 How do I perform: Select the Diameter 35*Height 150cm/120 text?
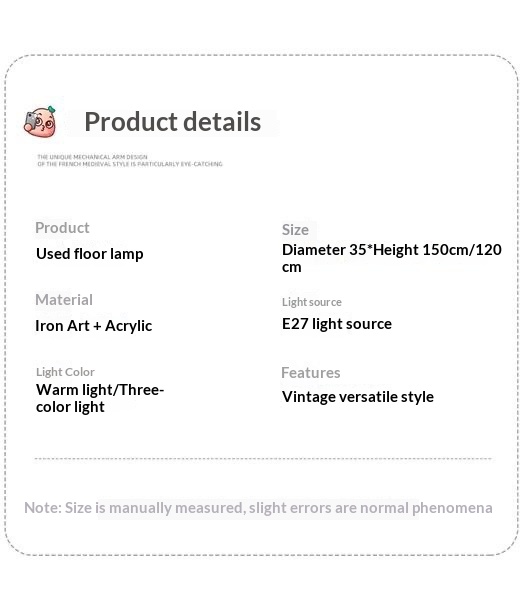pos(392,250)
